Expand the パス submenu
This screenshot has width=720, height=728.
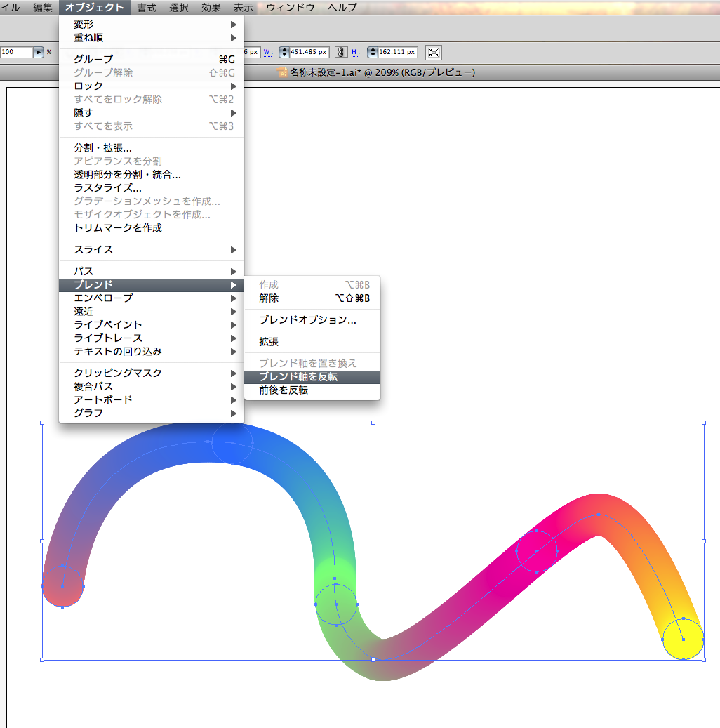coord(152,271)
